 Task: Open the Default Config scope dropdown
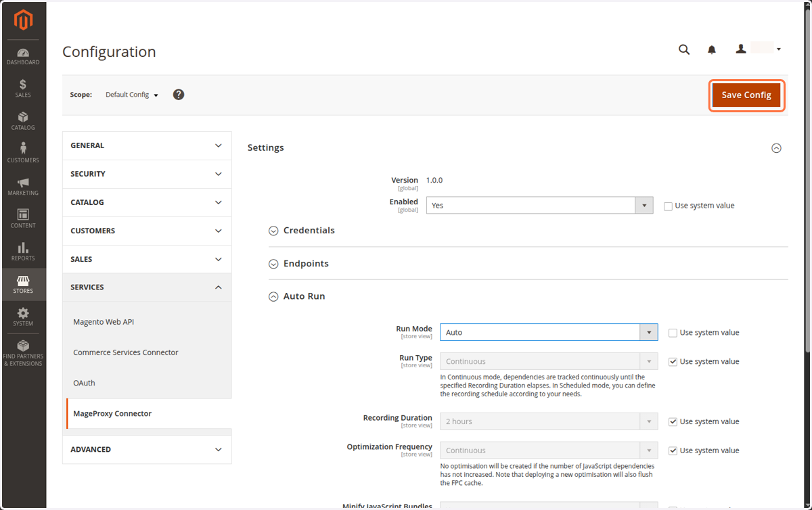[132, 95]
